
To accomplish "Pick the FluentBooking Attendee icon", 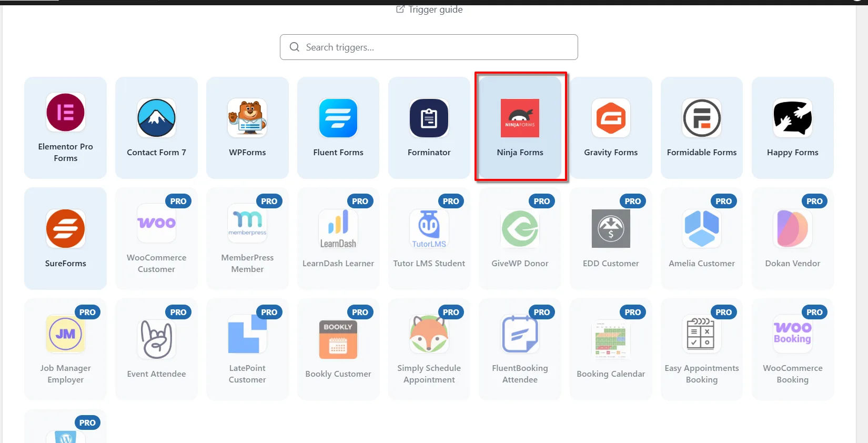I will pos(520,334).
